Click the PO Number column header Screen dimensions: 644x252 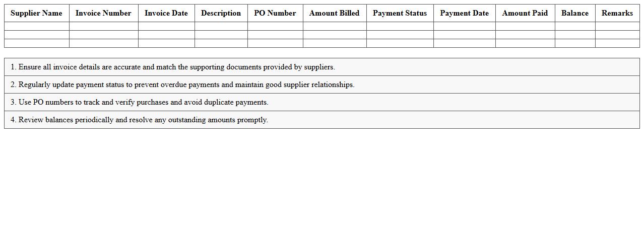(275, 13)
